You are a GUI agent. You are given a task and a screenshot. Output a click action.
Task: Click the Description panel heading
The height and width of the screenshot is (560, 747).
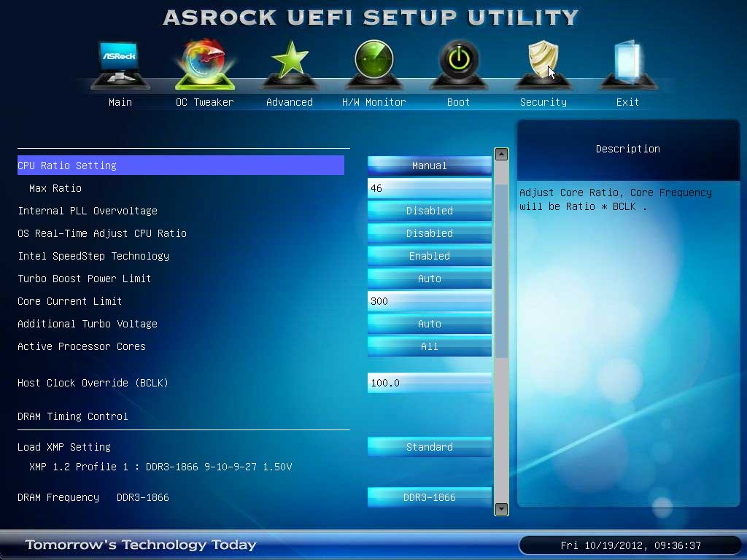coord(628,149)
